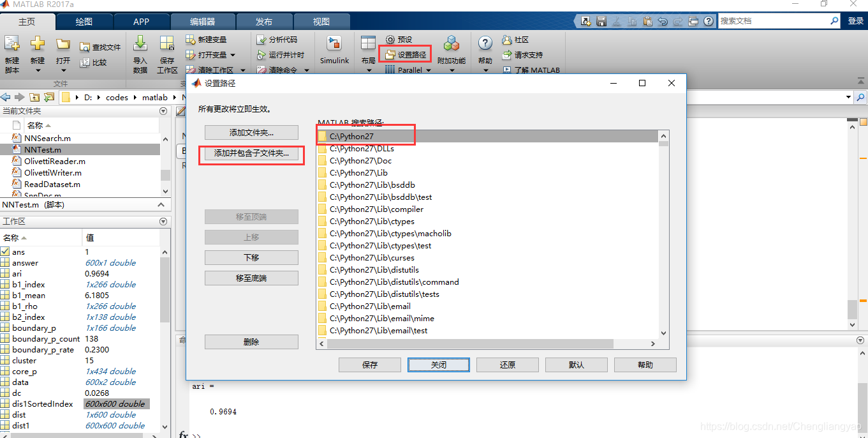
Task: Select OlivettiReader.m in Current Folder
Action: pos(55,161)
